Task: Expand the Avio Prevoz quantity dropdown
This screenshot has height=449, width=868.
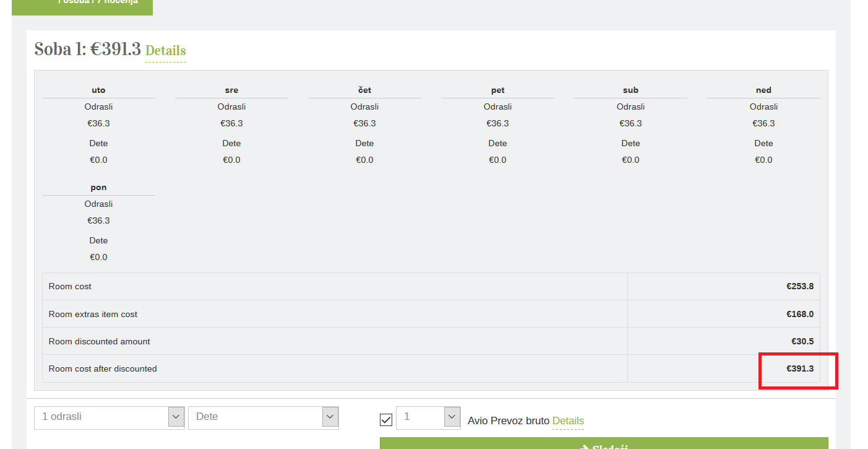Action: coord(428,417)
